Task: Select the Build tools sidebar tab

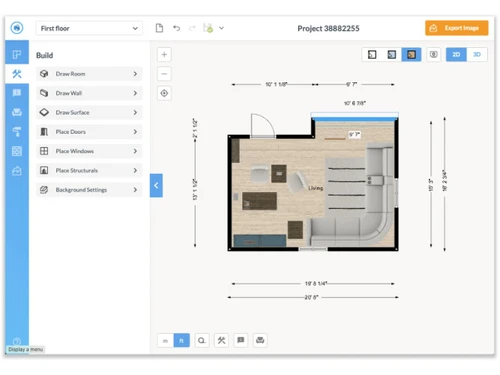Action: click(x=17, y=74)
